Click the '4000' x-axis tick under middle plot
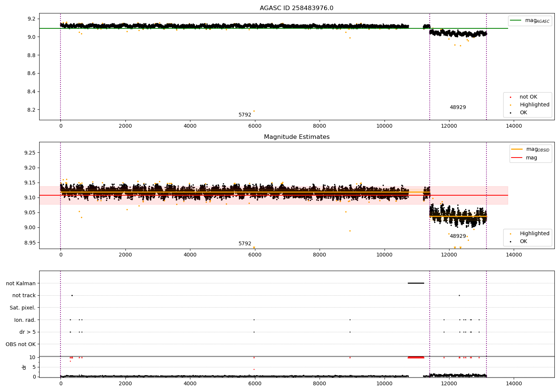560x392 pixels. click(190, 255)
